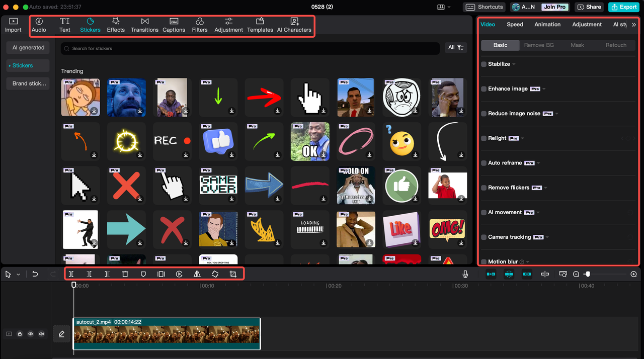Select the Retouch sub-tab
The image size is (644, 359).
pyautogui.click(x=616, y=45)
